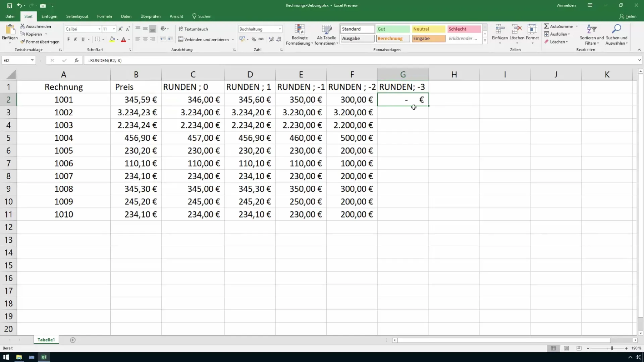Click the red font color A
Viewport: 644px width, 362px height.
[123, 39]
